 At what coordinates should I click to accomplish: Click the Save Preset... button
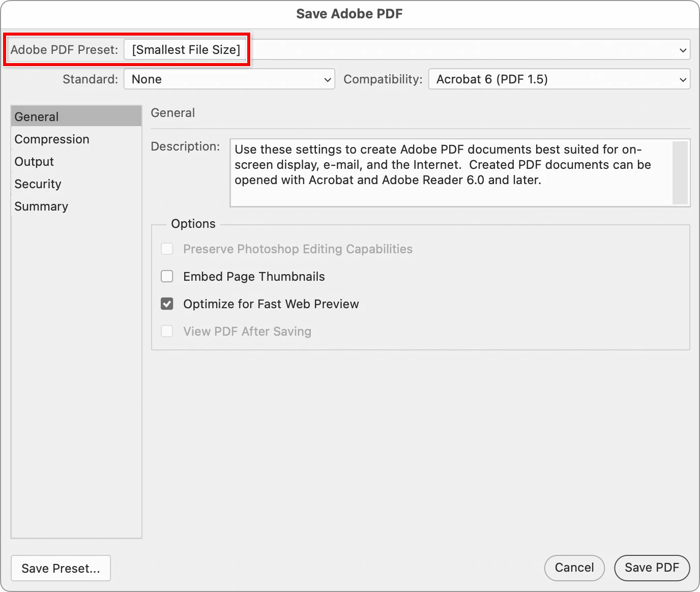[x=61, y=568]
